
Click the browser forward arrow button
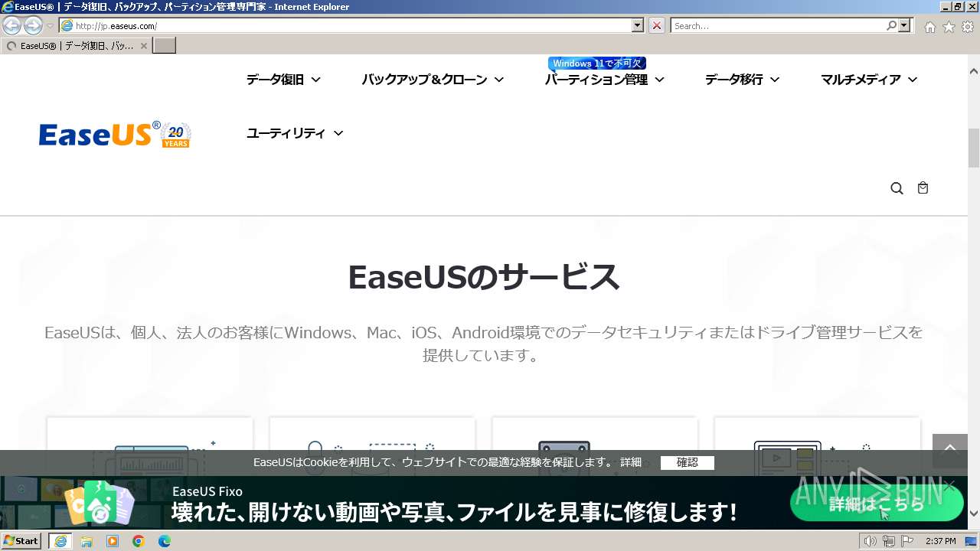click(x=33, y=25)
